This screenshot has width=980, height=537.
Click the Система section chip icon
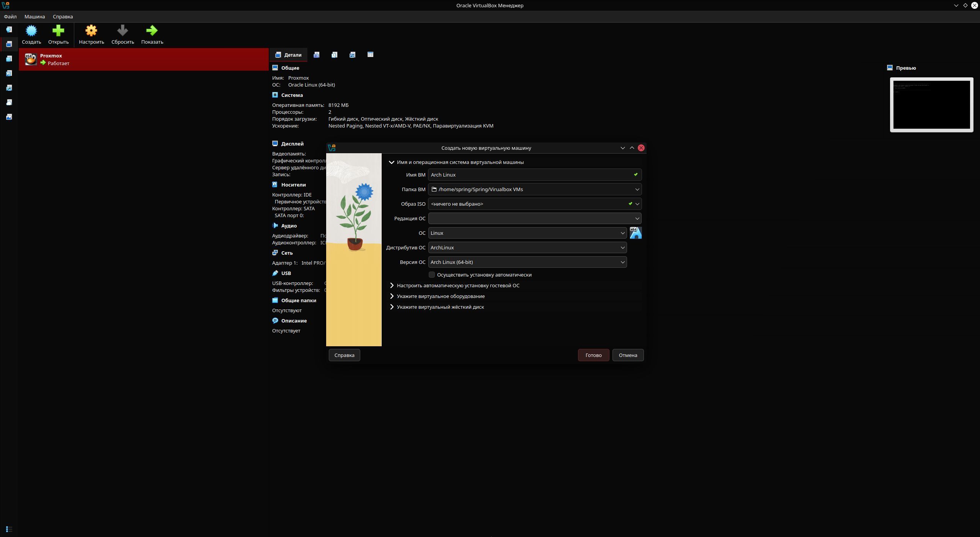[275, 95]
